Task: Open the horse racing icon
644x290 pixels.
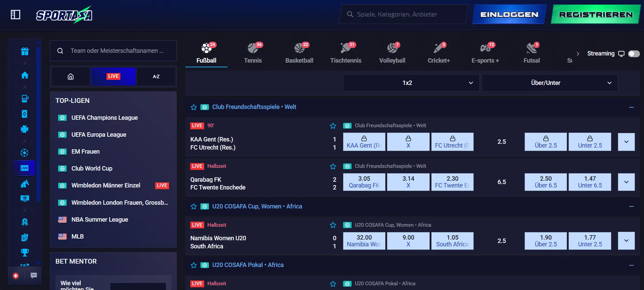Action: 25,183
